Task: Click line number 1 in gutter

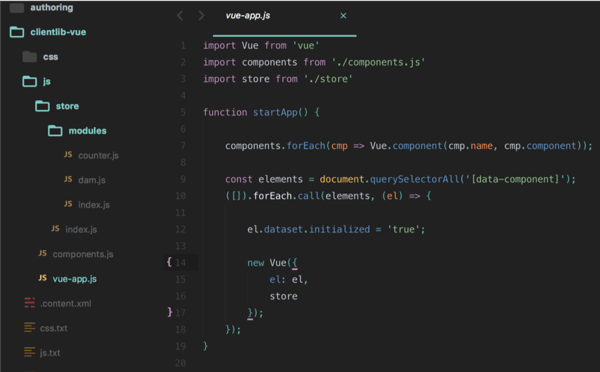Action: (183, 46)
